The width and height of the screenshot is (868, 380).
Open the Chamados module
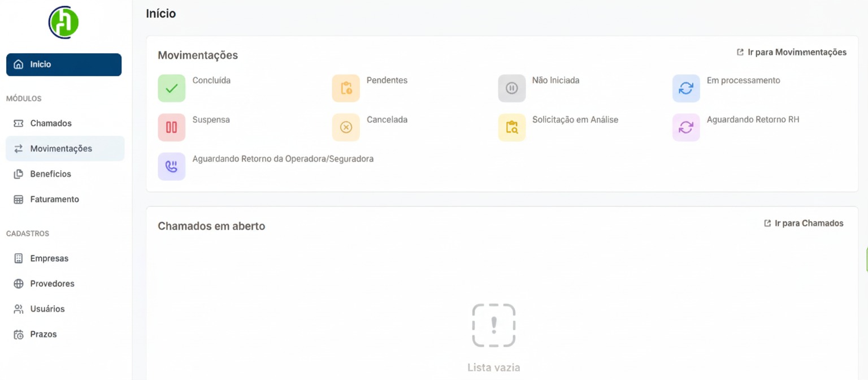51,123
